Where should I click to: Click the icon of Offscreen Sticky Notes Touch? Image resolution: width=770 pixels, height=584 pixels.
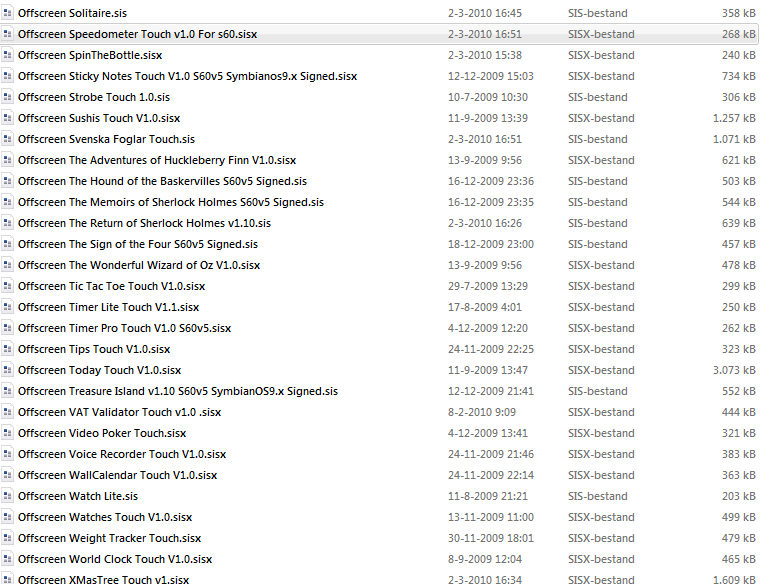point(7,76)
